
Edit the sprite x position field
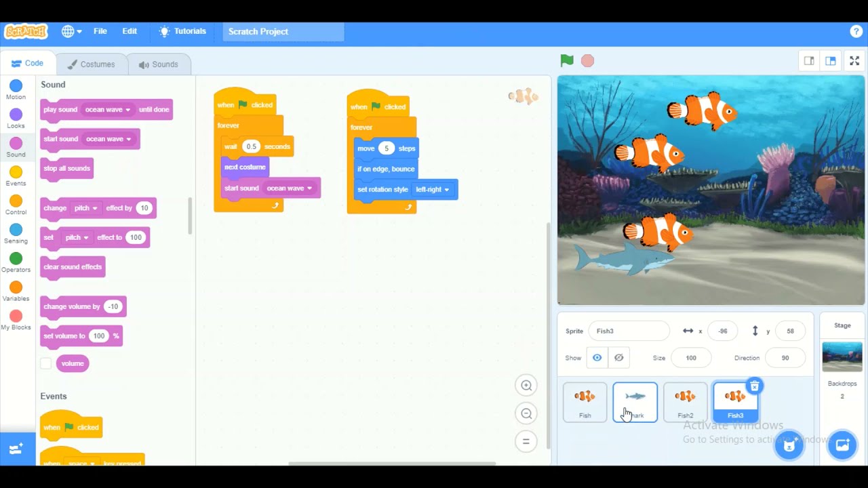click(723, 331)
